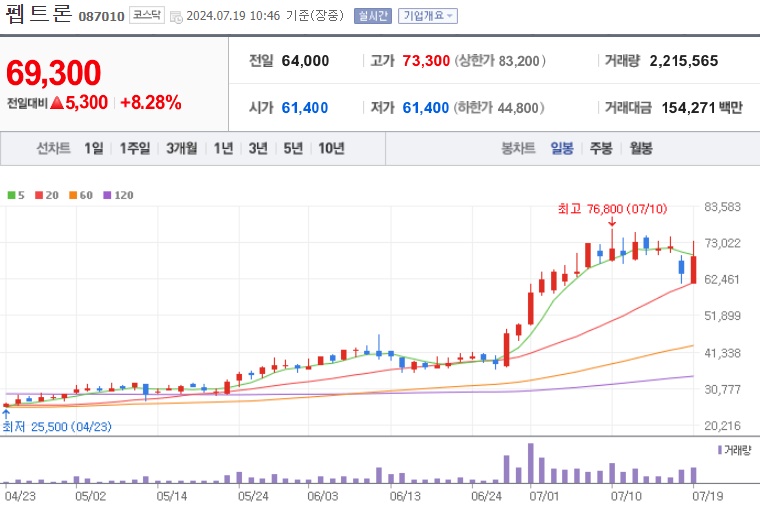760x510 pixels.
Task: Click the 코스닥 market badge
Action: pos(147,16)
